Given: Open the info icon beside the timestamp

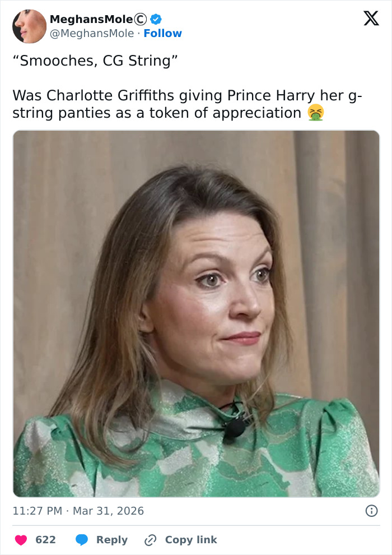Looking at the screenshot, I should coord(371,511).
